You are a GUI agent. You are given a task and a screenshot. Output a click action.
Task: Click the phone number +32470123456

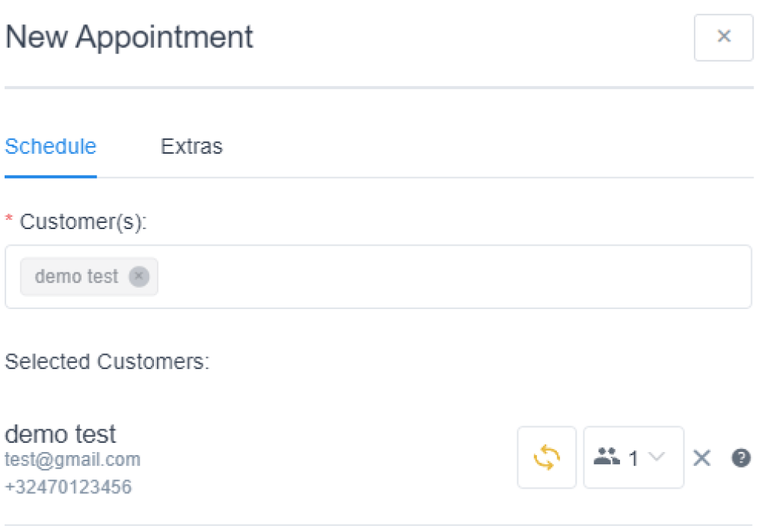coord(68,486)
